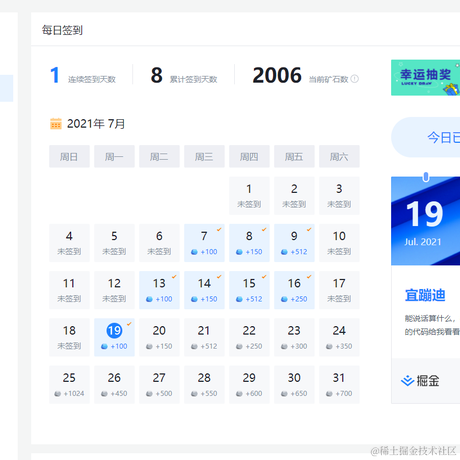Viewport: 460px width, 460px height.
Task: Click the ore gem icon on day 14
Action: (194, 299)
